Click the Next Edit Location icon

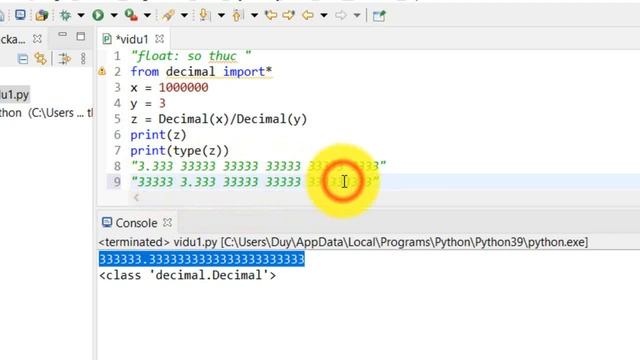click(289, 16)
